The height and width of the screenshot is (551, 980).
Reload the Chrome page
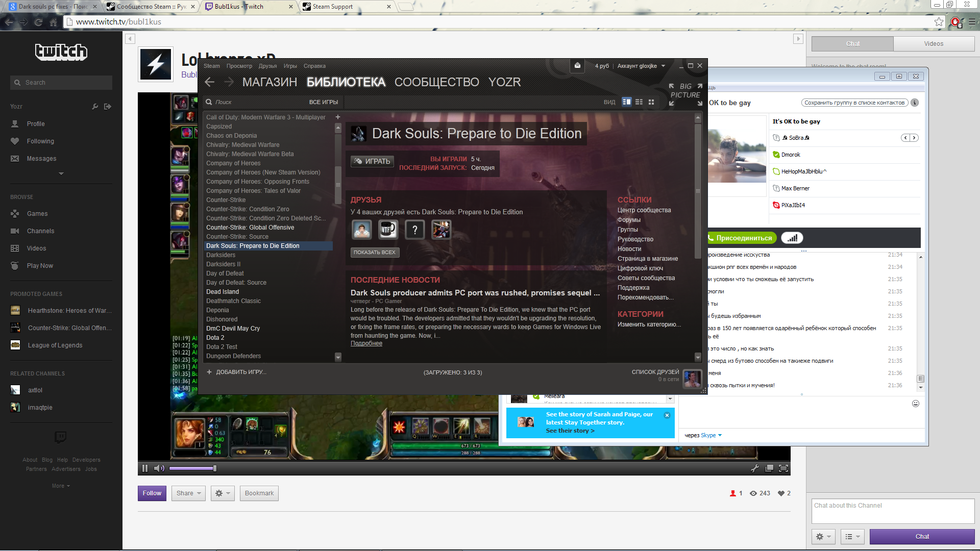click(x=38, y=22)
